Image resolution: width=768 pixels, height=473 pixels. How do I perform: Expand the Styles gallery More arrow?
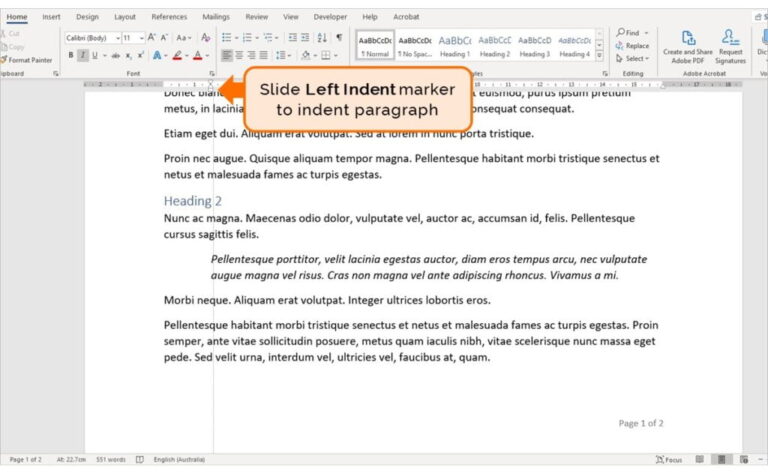(599, 56)
